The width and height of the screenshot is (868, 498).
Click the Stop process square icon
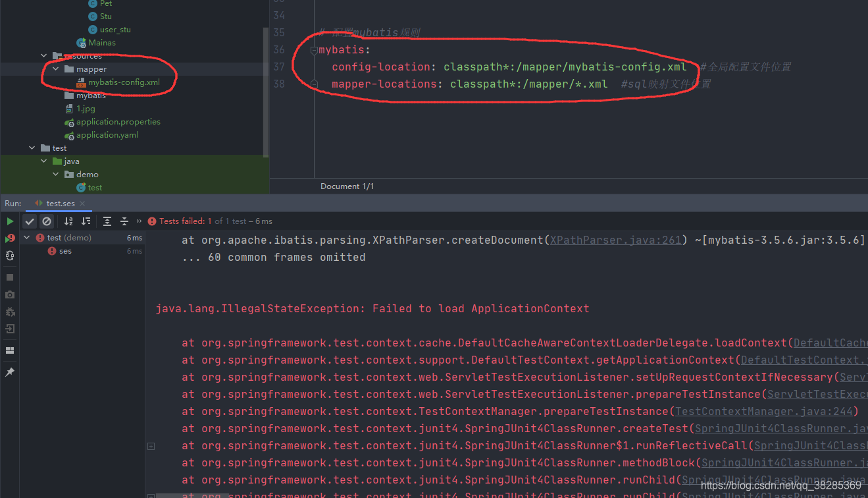(x=10, y=277)
